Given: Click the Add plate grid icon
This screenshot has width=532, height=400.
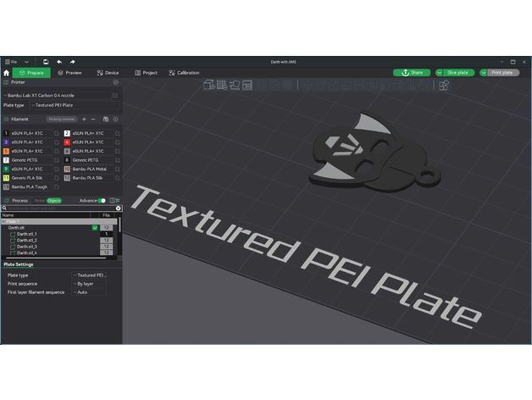Looking at the screenshot, I should (x=221, y=85).
